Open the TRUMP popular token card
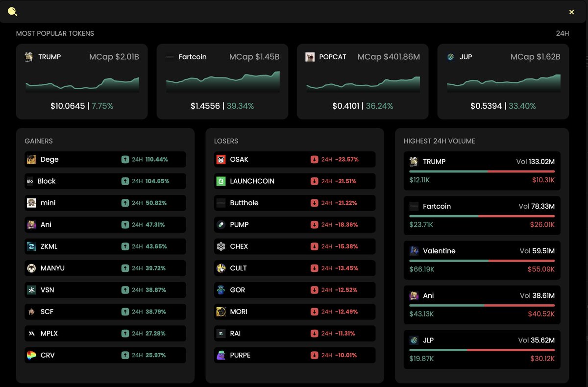 pyautogui.click(x=82, y=82)
